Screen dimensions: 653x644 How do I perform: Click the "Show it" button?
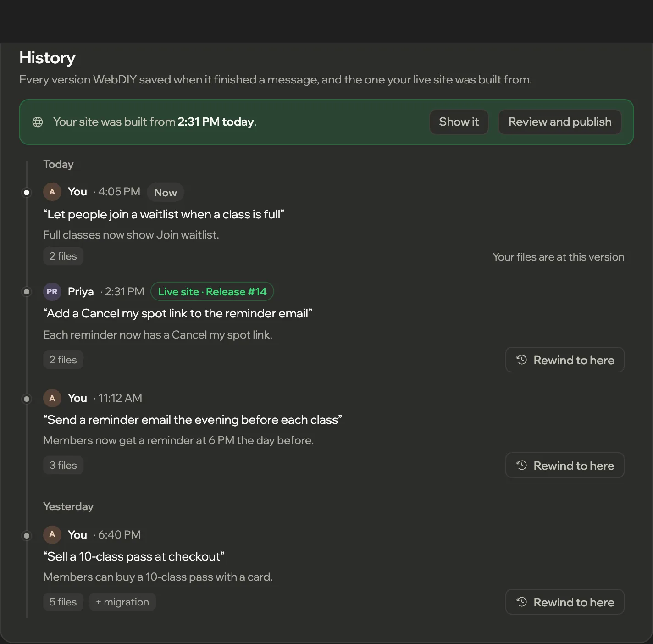click(459, 122)
